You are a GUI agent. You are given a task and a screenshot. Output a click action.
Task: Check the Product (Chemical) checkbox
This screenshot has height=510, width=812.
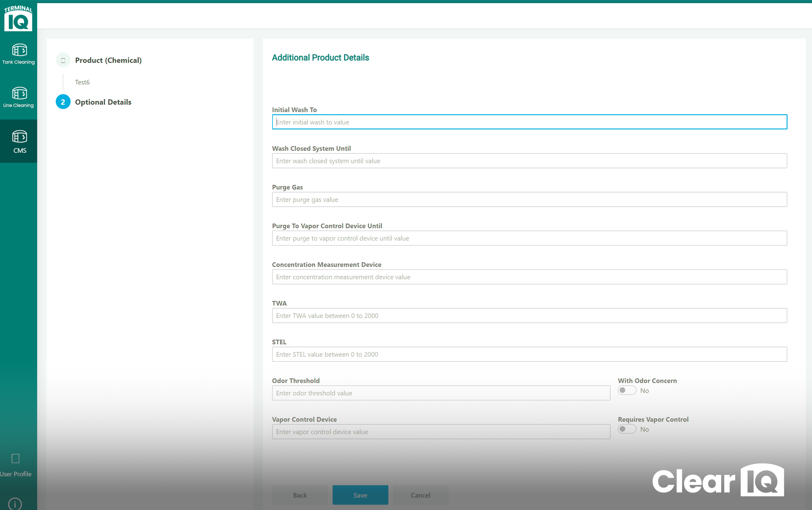pos(63,60)
